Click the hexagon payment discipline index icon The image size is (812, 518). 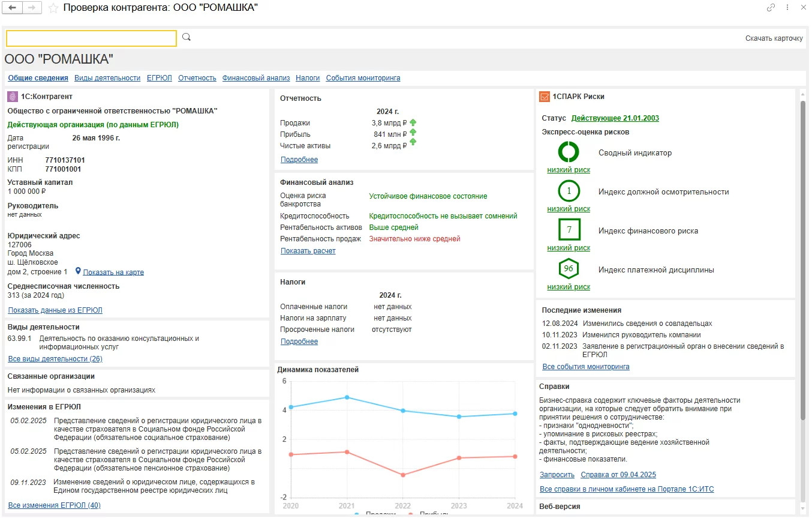568,270
